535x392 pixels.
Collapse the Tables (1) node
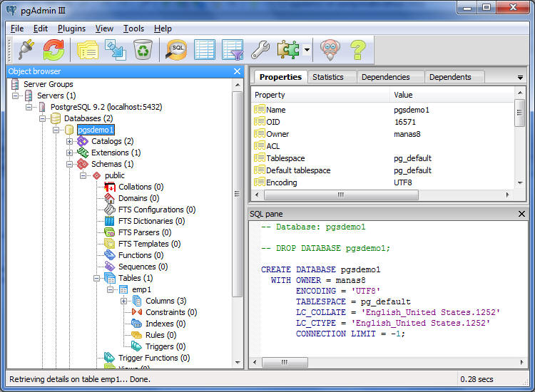(x=96, y=278)
